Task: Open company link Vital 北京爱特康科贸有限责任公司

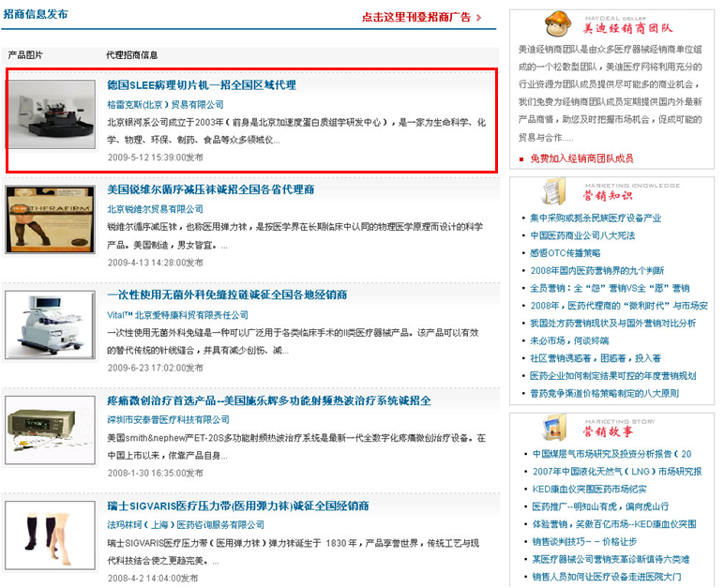Action: 177,315
